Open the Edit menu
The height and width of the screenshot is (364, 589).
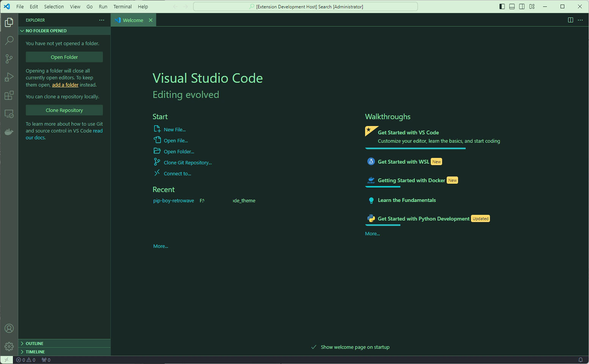(34, 6)
